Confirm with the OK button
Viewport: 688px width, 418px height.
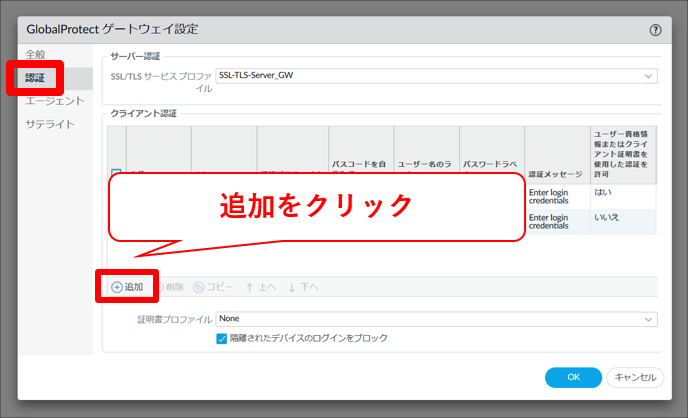[x=573, y=377]
